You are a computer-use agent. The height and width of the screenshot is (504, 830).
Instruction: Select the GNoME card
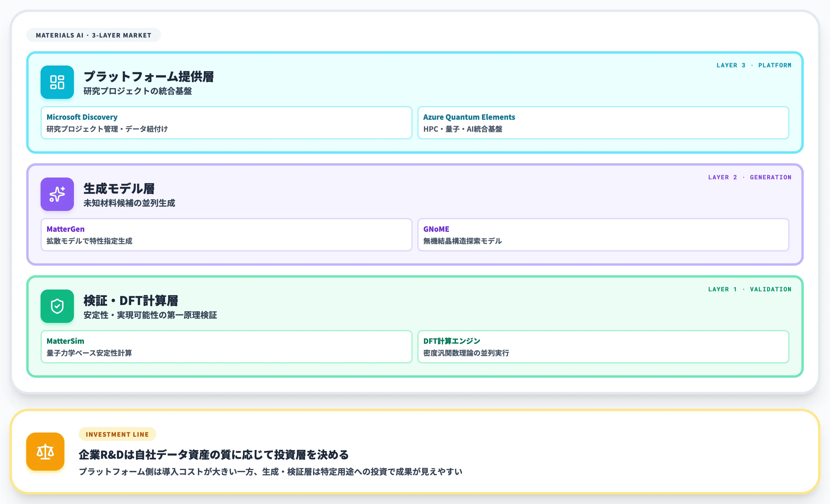[x=603, y=235]
